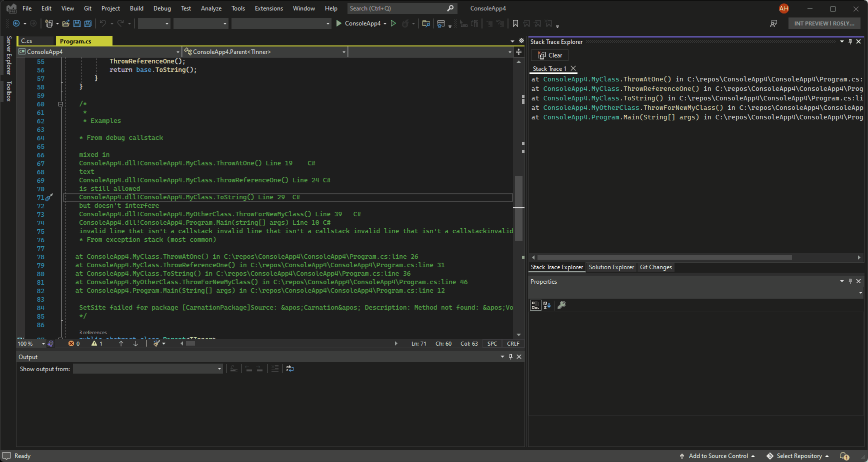Switch to the Solution Explorer tab
The image size is (868, 462).
click(x=611, y=267)
